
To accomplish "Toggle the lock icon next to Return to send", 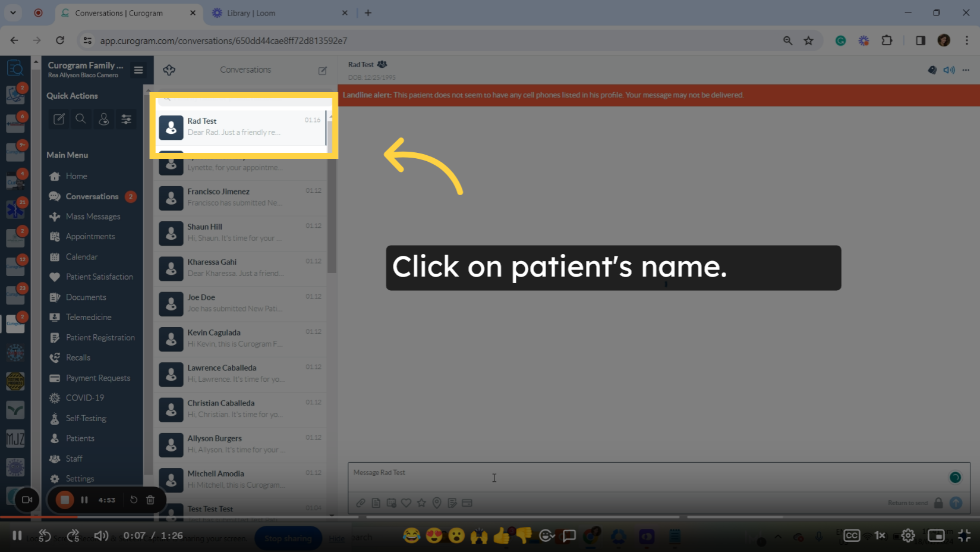I will 939,503.
